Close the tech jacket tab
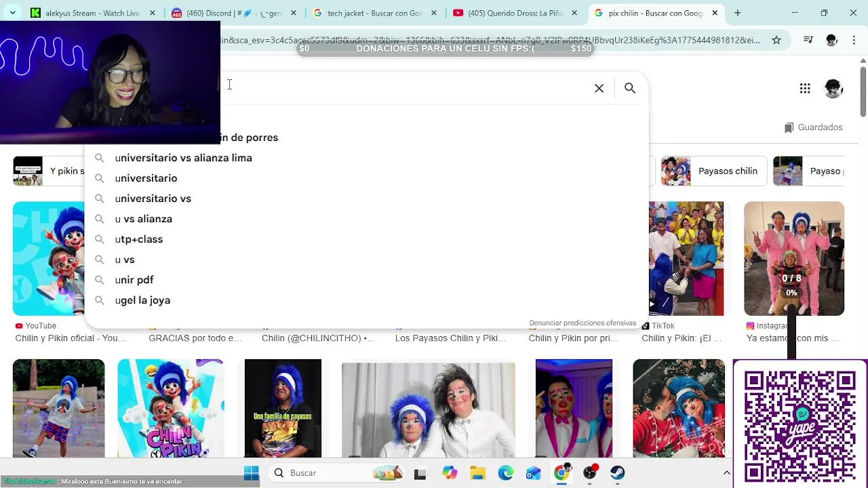Screen dimensions: 868x488 coord(434,13)
